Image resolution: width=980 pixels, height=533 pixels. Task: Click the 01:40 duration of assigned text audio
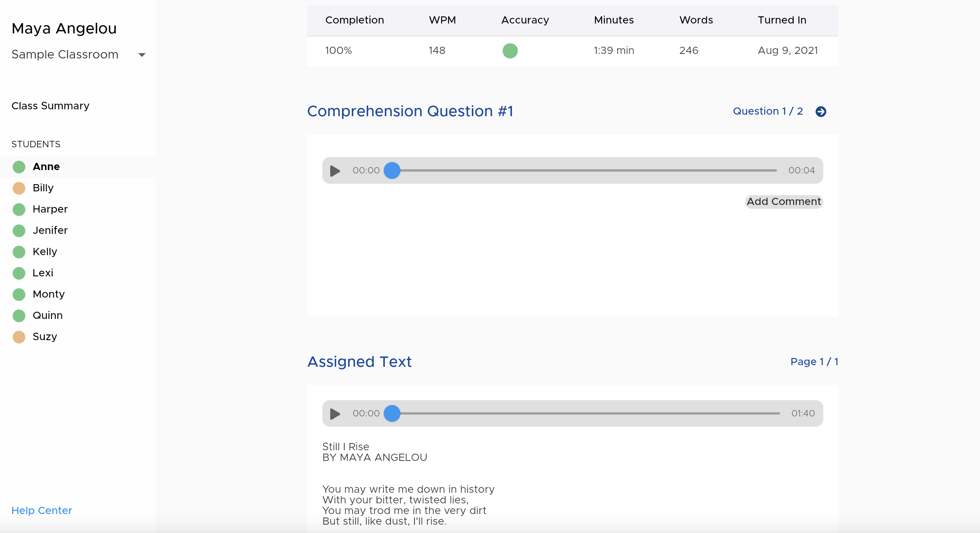[803, 413]
